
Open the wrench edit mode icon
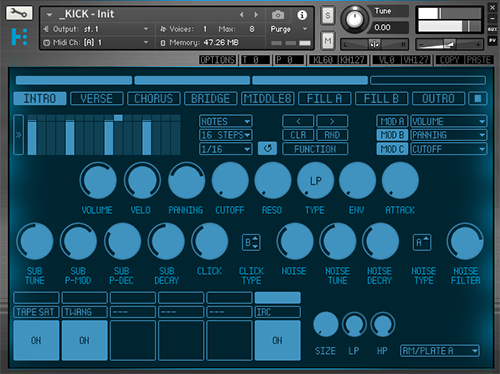coord(19,13)
